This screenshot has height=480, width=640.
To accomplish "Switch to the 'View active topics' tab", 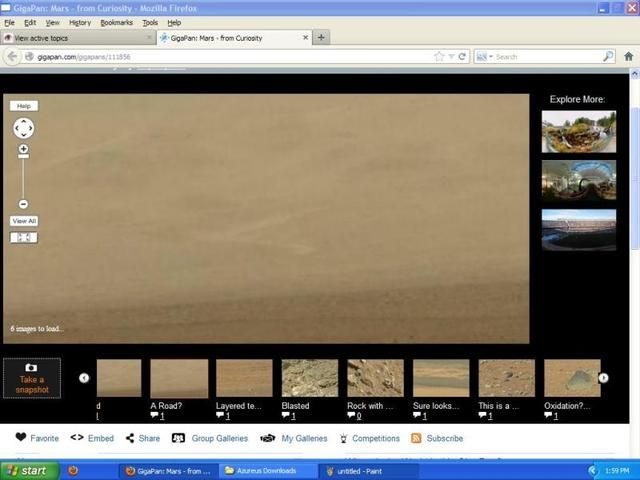I will [x=78, y=38].
